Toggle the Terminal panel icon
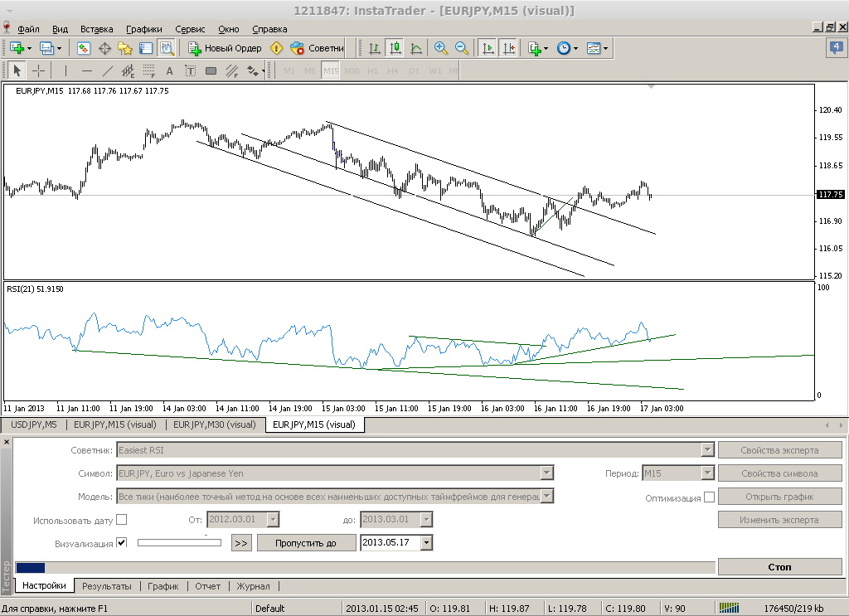849x616 pixels. (x=146, y=48)
